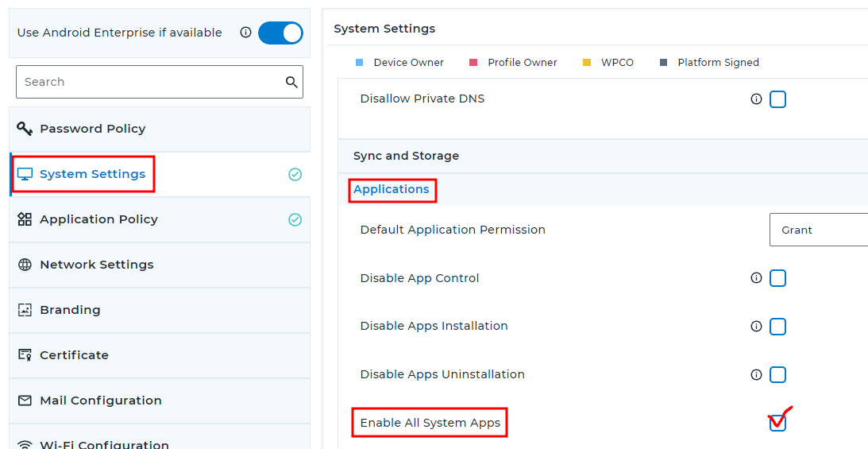868x449 pixels.
Task: Select System Settings in the sidebar
Action: tap(160, 174)
